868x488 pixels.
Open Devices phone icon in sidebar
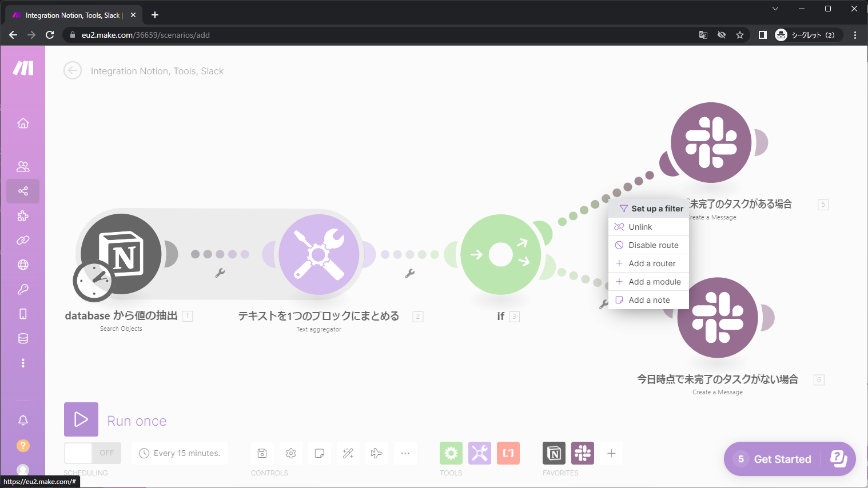(23, 314)
